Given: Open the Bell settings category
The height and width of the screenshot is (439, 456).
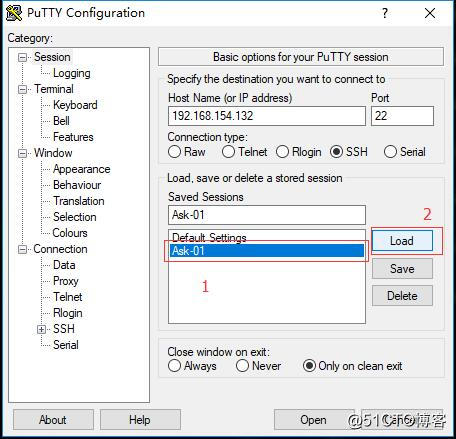Looking at the screenshot, I should pos(61,121).
